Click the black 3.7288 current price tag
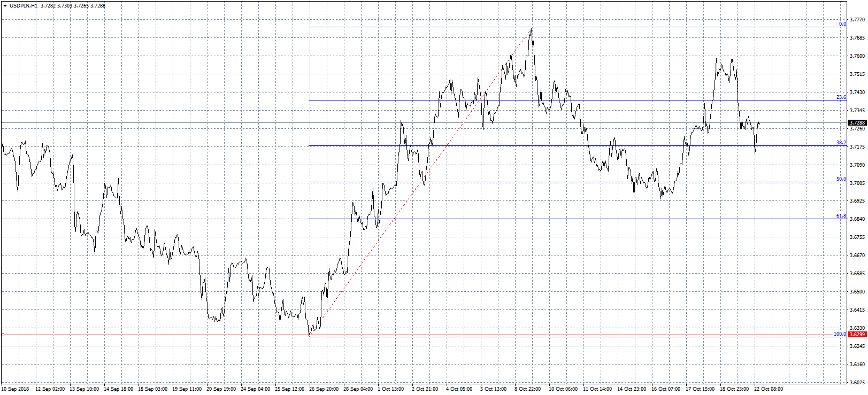868x395 pixels. pos(857,123)
